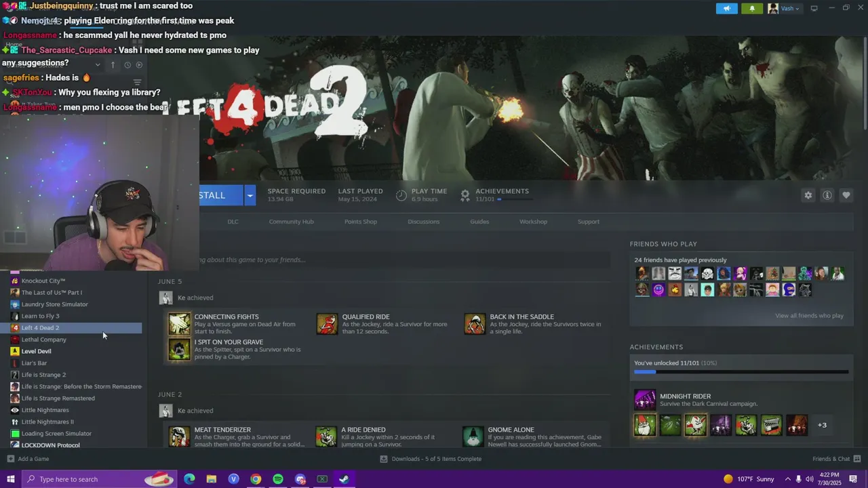This screenshot has width=868, height=488.
Task: Open the Community Hub tab
Action: (291, 222)
